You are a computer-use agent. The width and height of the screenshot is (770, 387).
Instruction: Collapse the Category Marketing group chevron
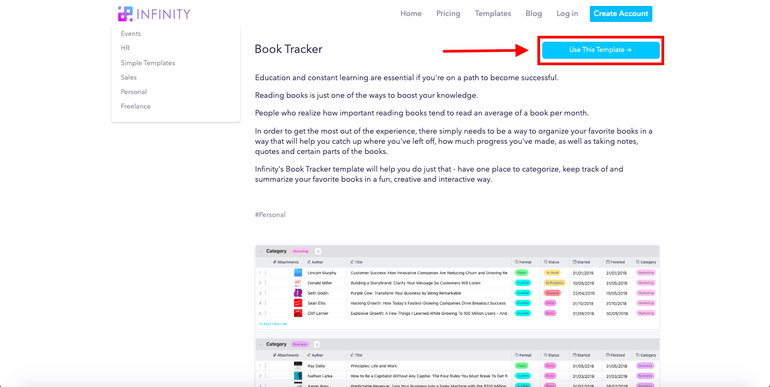(x=261, y=251)
